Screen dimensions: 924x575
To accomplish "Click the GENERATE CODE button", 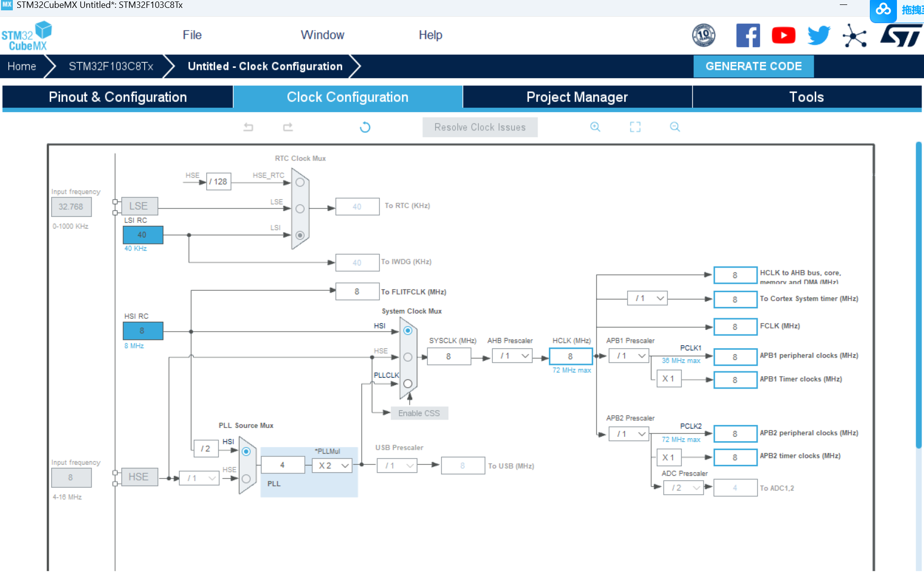I will (754, 66).
